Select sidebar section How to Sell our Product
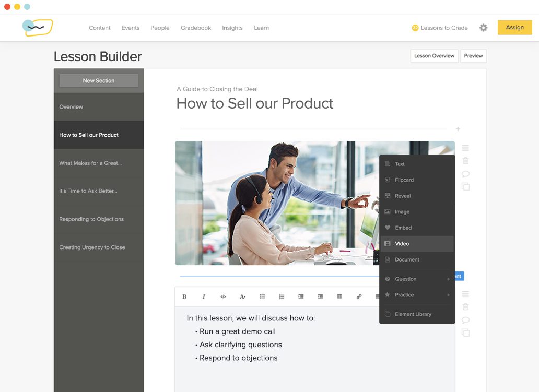539x392 pixels. [99, 135]
